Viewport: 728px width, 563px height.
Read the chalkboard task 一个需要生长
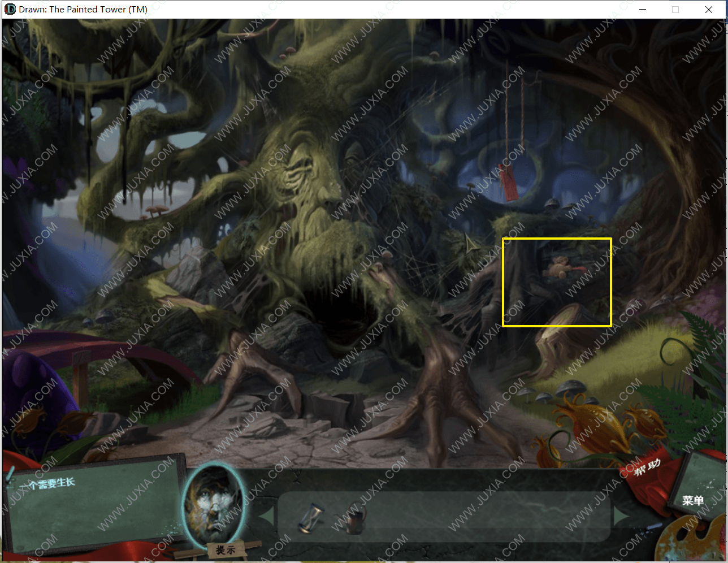coord(46,484)
